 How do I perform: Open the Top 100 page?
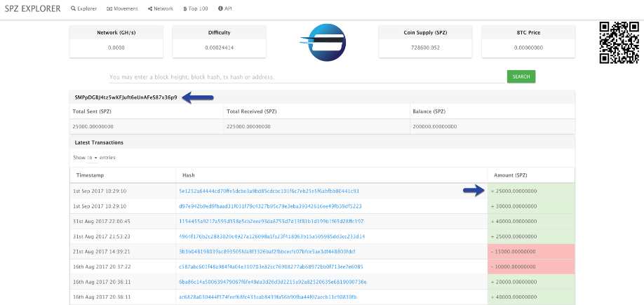(x=199, y=9)
